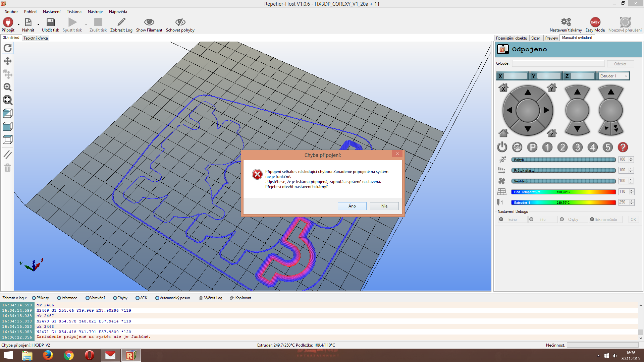This screenshot has width=644, height=362.
Task: Click the Zobrazit Log pencil icon
Action: pos(121,22)
